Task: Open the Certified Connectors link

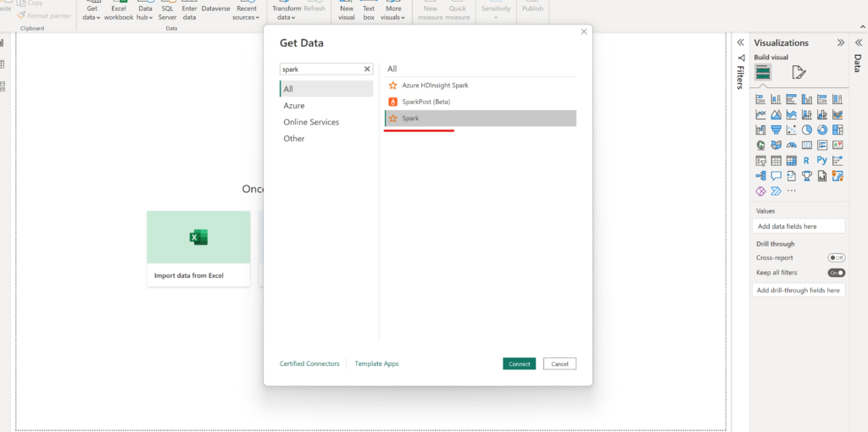Action: pyautogui.click(x=309, y=363)
